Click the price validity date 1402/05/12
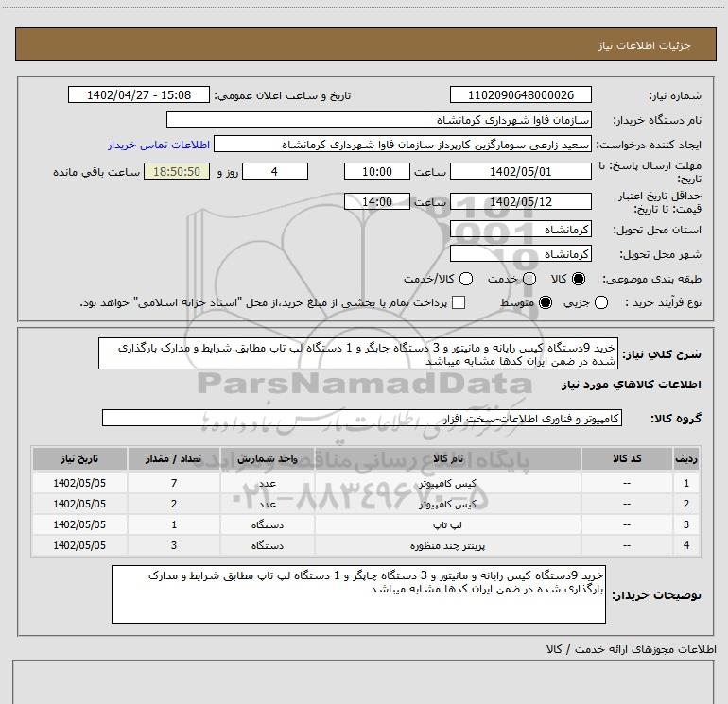Screen dimensions: 728x704 click(x=520, y=202)
